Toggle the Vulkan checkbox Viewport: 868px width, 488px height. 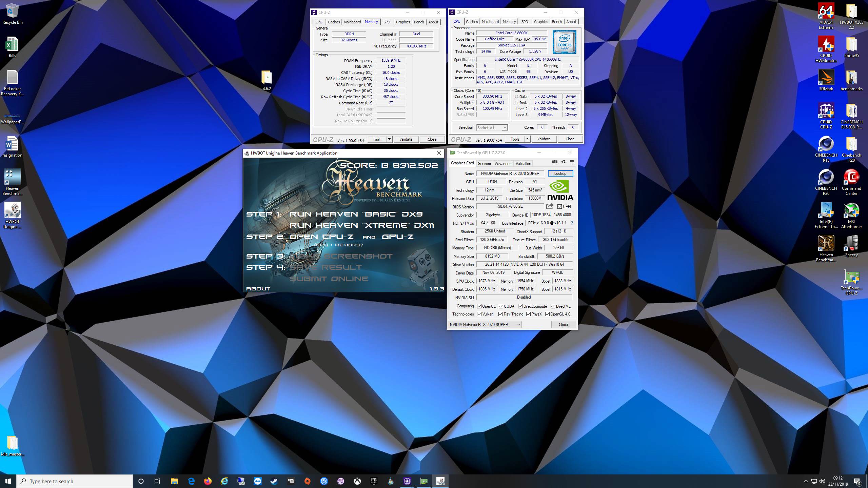point(479,314)
